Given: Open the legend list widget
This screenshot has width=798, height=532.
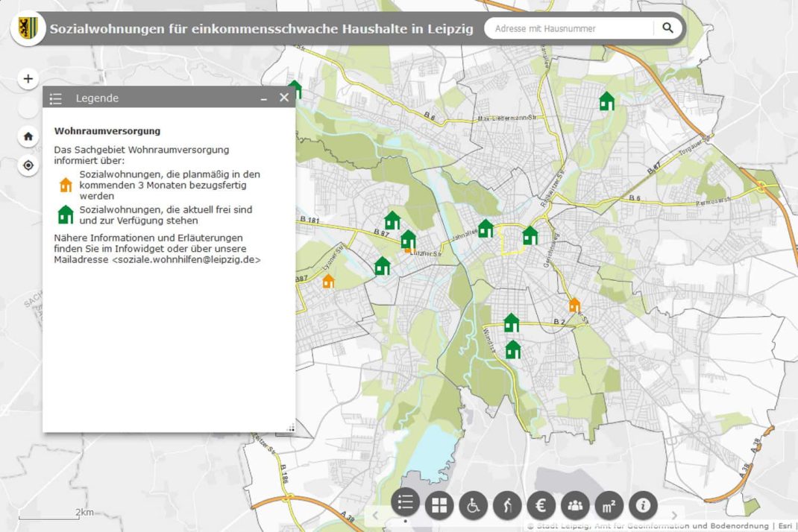Looking at the screenshot, I should click(405, 503).
